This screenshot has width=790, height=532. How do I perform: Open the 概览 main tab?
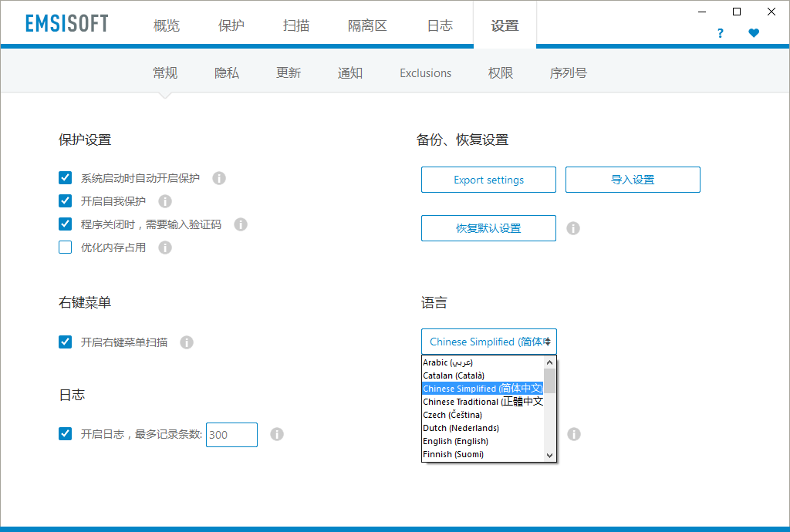[167, 25]
